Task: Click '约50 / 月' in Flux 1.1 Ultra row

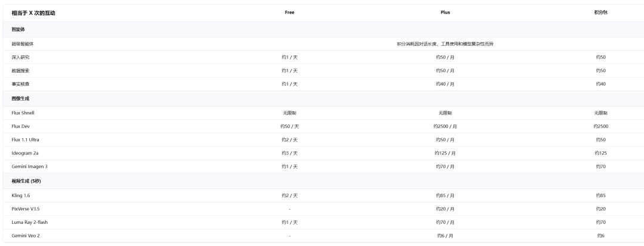Action: tap(445, 140)
